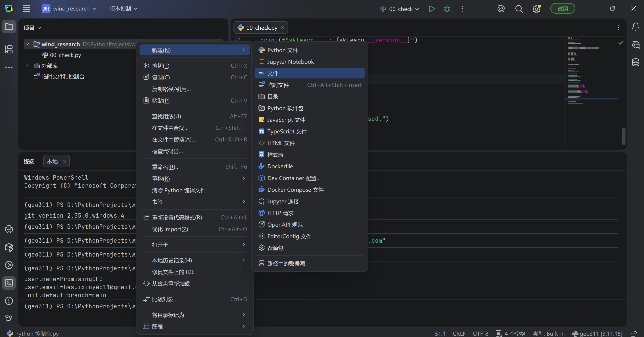This screenshot has height=337, width=644.
Task: Click the green inspection checkmark
Action: click(x=621, y=43)
